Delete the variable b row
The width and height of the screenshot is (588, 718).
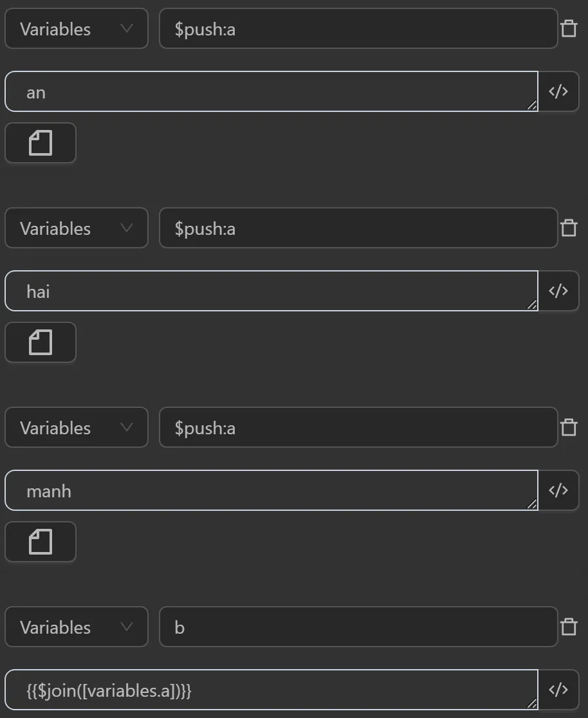point(569,627)
